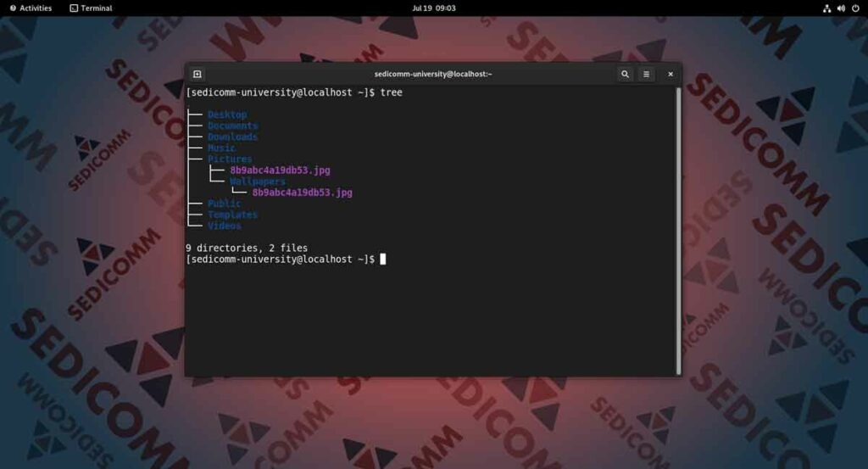Click the jpg file under Wallpapers

point(303,193)
